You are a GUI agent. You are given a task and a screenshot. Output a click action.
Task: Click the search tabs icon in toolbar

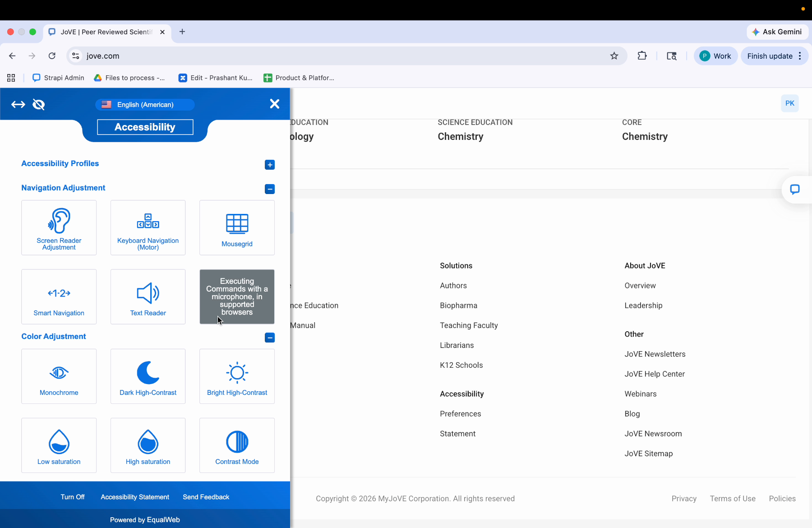[672, 56]
